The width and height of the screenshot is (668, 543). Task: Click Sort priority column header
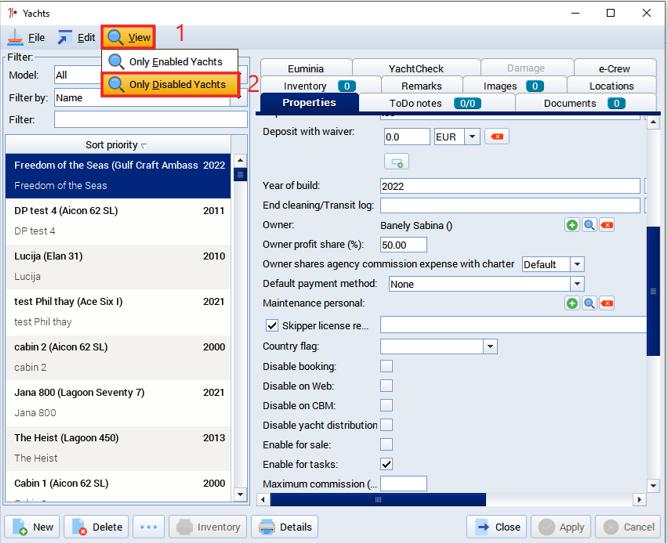click(x=118, y=145)
